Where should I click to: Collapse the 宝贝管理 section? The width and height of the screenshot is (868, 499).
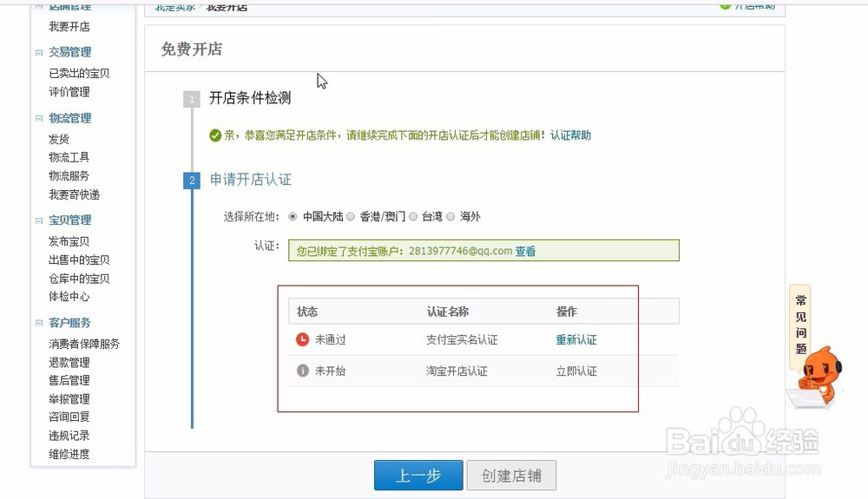point(39,220)
